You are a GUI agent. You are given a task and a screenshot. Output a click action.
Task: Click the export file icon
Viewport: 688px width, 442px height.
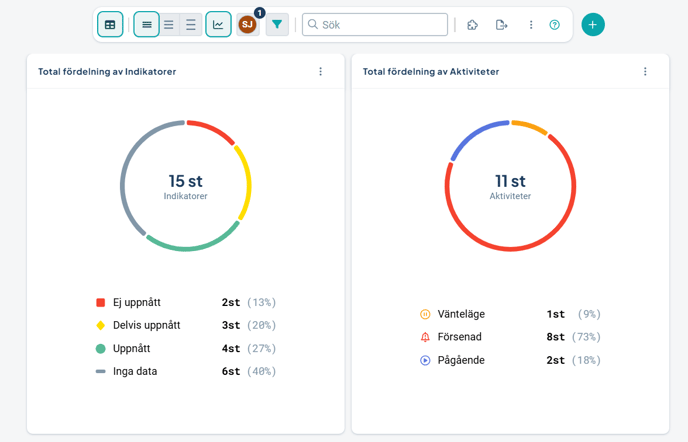point(502,24)
